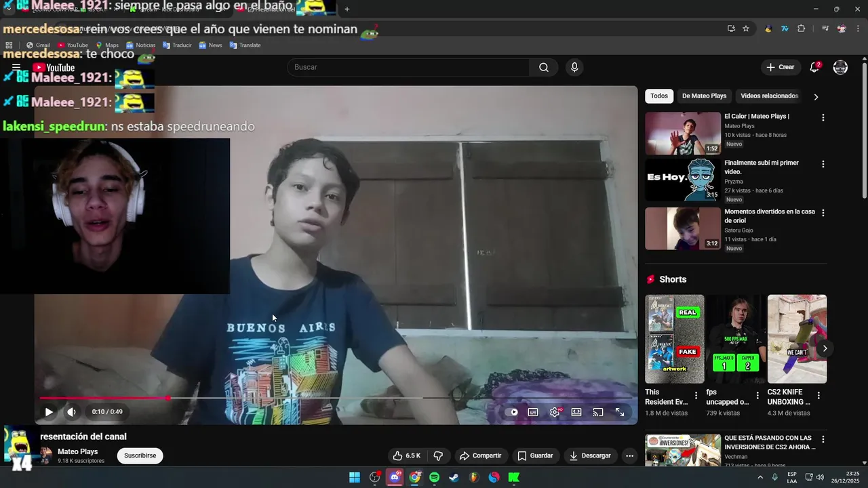Open YouTube notifications bell
This screenshot has height=488, width=868.
coord(815,67)
